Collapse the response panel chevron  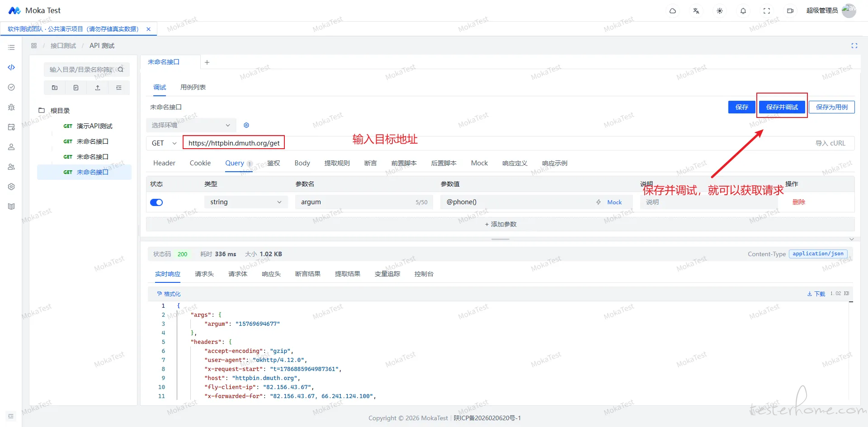tap(852, 239)
